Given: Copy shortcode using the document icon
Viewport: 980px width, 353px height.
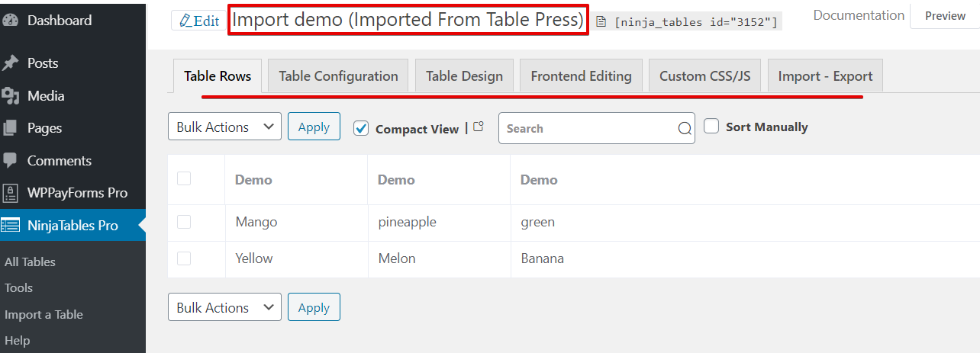Looking at the screenshot, I should (x=601, y=22).
